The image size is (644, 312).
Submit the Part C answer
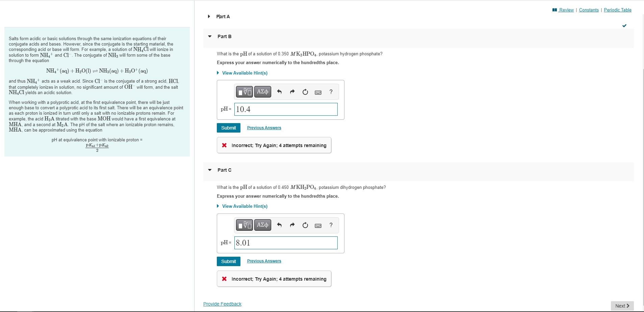tap(229, 261)
